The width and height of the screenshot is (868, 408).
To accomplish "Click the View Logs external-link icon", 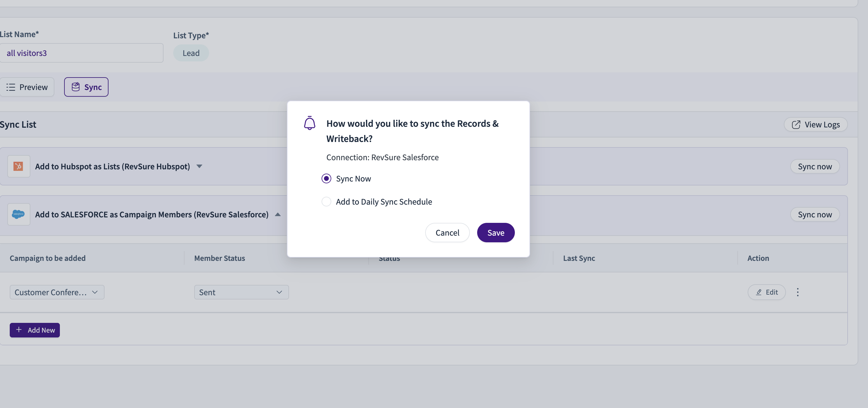I will [796, 124].
